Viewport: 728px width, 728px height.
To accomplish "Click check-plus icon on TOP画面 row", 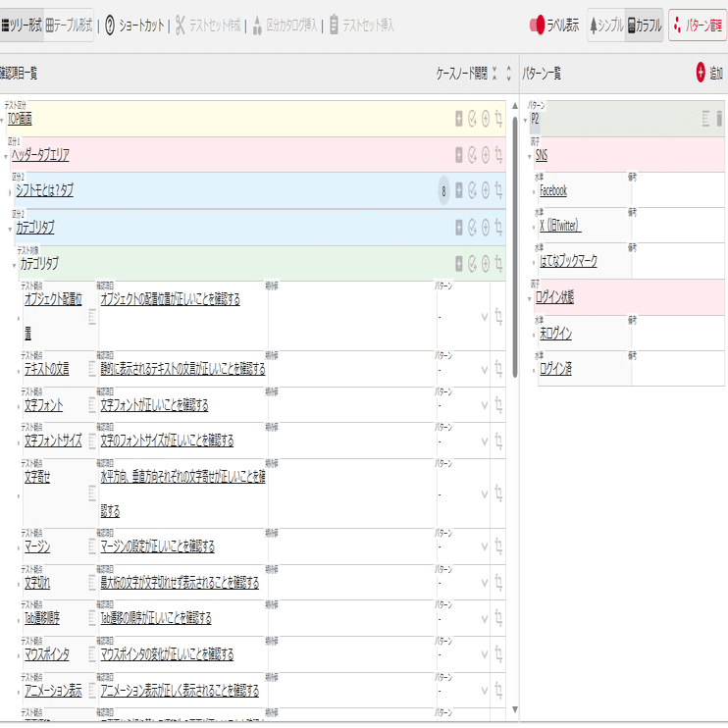I will 472,119.
